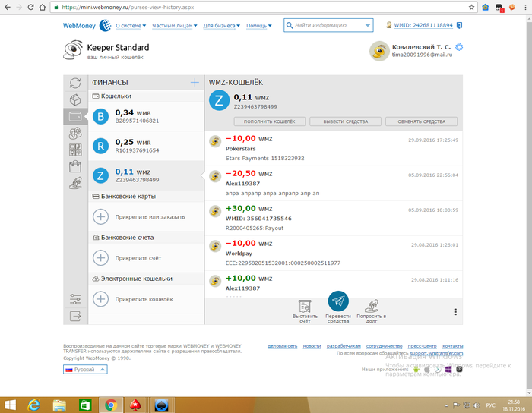The height and width of the screenshot is (413, 532).
Task: Open PokerStars from the Windows taskbar
Action: pyautogui.click(x=135, y=405)
